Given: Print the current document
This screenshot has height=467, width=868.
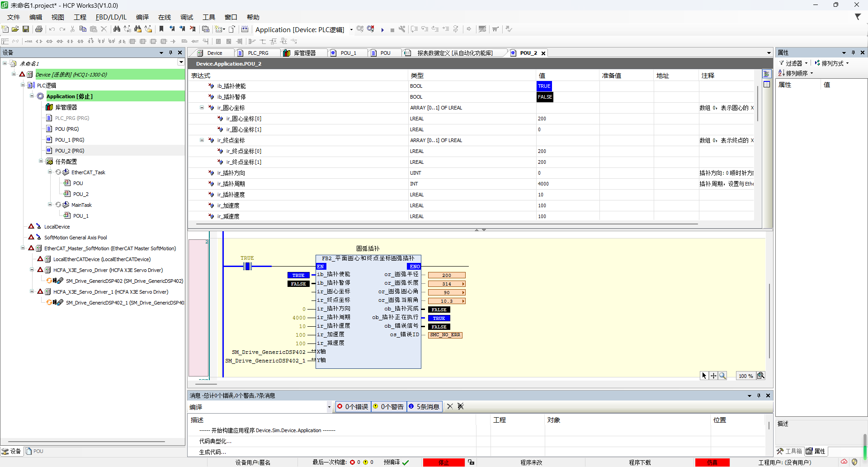Looking at the screenshot, I should coord(39,29).
